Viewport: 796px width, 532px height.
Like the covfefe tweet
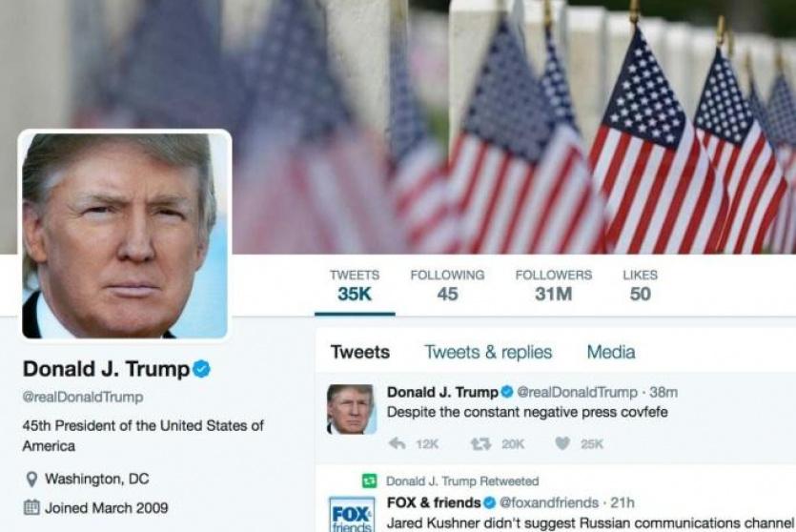(562, 443)
